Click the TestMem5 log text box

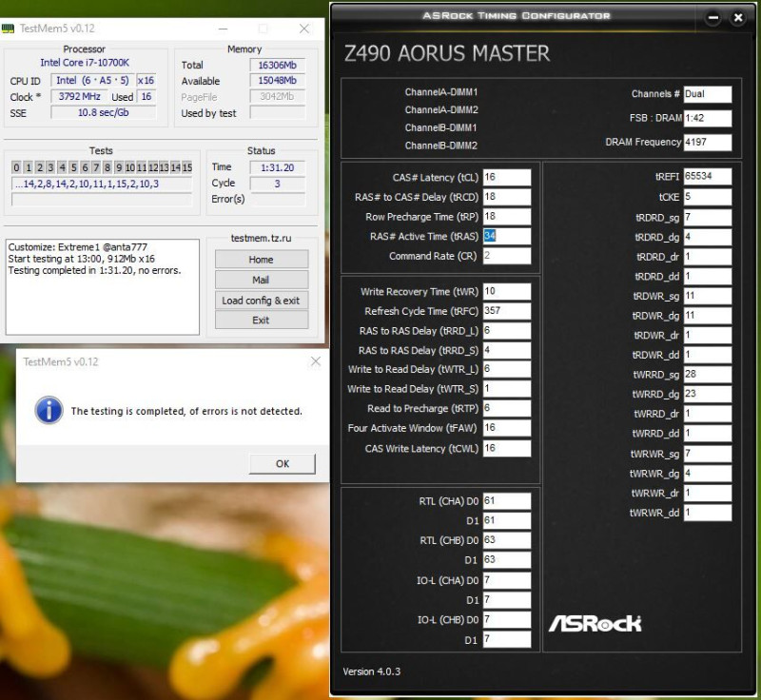coord(103,286)
